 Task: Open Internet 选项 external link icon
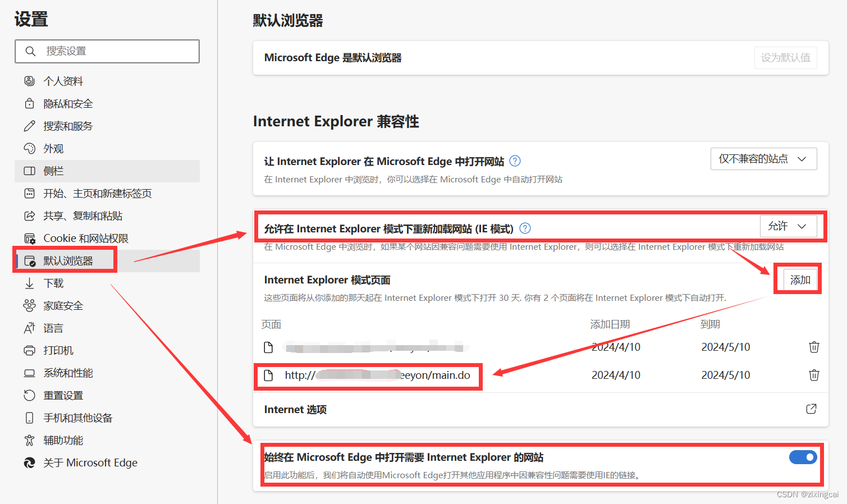pyautogui.click(x=811, y=409)
